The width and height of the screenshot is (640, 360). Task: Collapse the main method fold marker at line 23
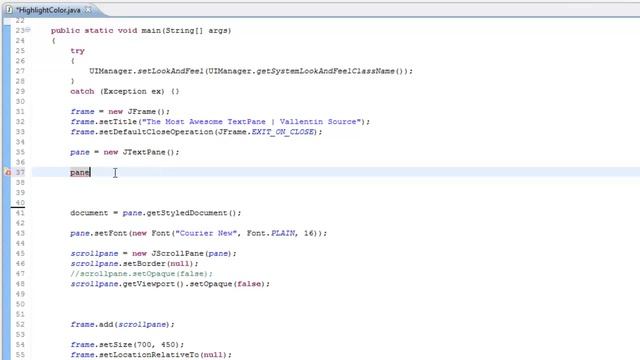coord(28,30)
